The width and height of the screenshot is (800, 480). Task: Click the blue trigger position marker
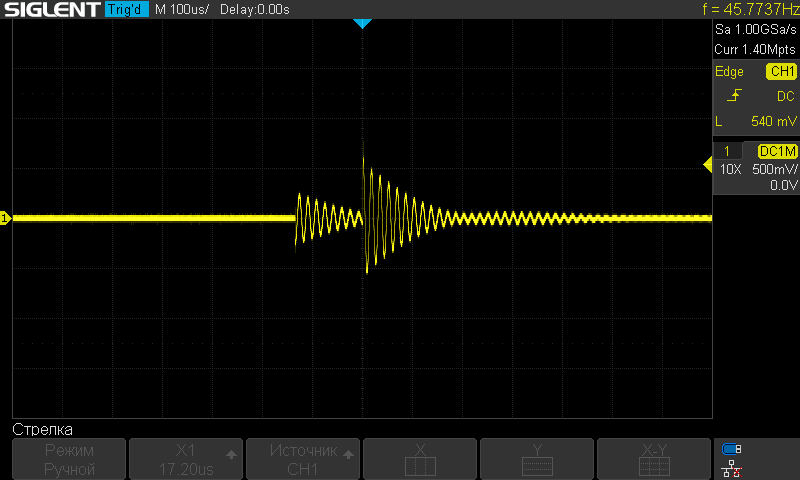tap(363, 23)
